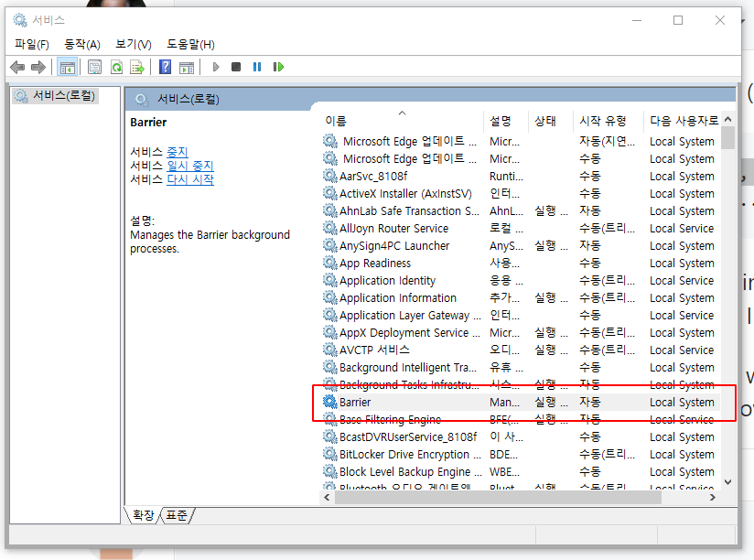This screenshot has width=754, height=560.
Task: Click the horizontal scrollbar left arrow
Action: coord(327,498)
